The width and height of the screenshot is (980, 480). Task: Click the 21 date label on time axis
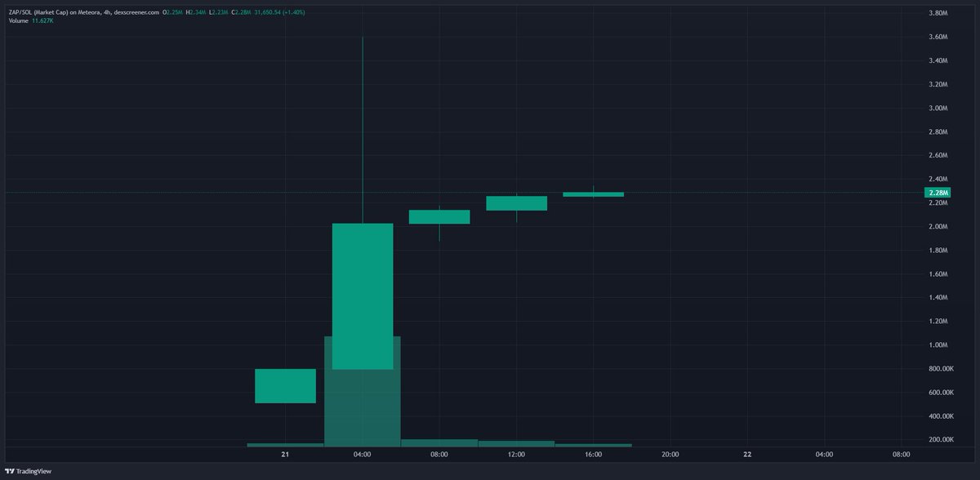tap(285, 454)
